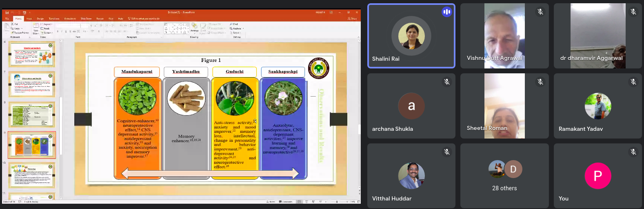The height and width of the screenshot is (209, 644).
Task: Click the Fit slide to window icon
Action: (x=358, y=202)
